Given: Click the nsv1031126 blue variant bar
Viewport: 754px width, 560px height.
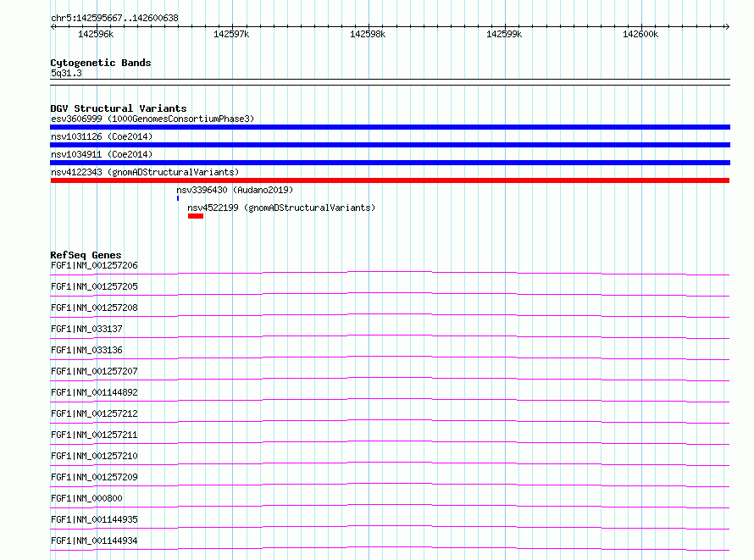Looking at the screenshot, I should [390, 145].
